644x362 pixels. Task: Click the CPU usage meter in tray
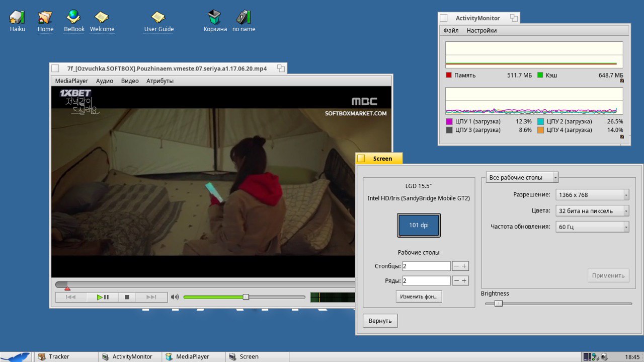tap(587, 357)
